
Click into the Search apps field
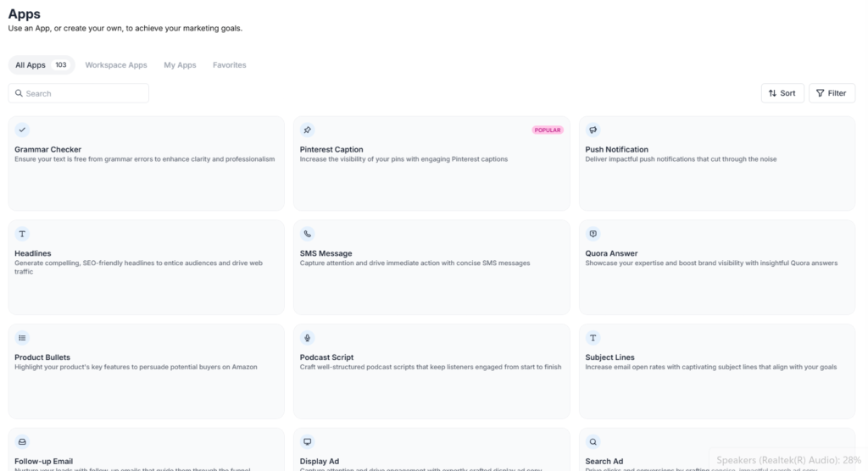pos(79,93)
